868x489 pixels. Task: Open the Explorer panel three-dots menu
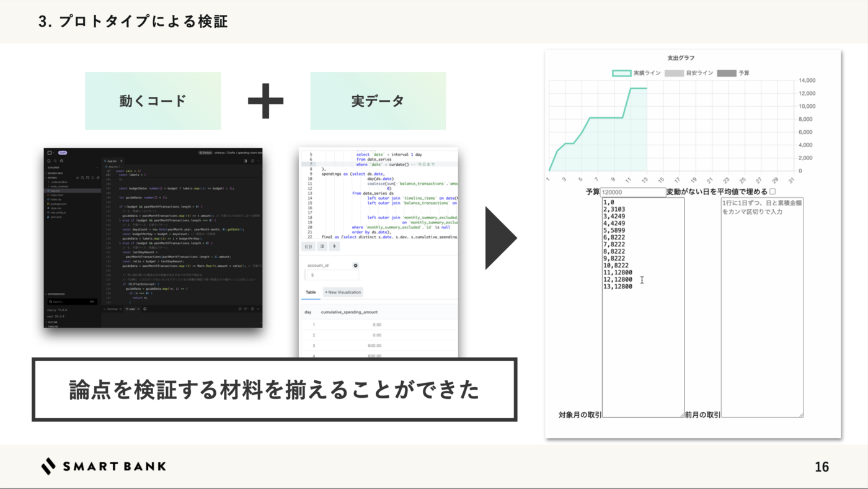click(96, 168)
